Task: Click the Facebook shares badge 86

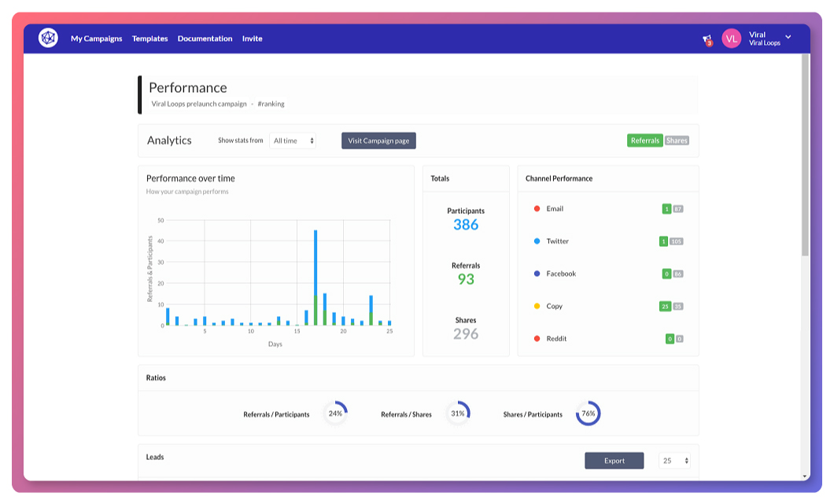Action: tap(677, 274)
